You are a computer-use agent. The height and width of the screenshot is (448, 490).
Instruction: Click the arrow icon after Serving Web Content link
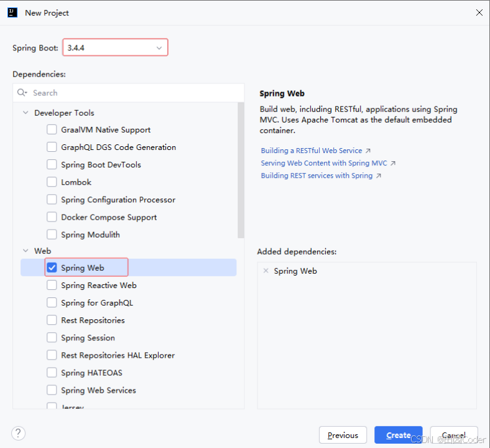[393, 163]
